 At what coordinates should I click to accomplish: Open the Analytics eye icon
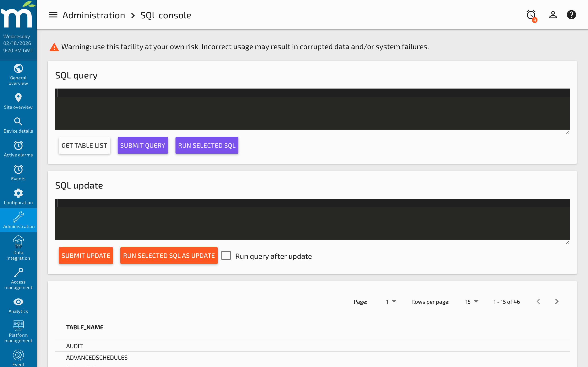pyautogui.click(x=18, y=302)
